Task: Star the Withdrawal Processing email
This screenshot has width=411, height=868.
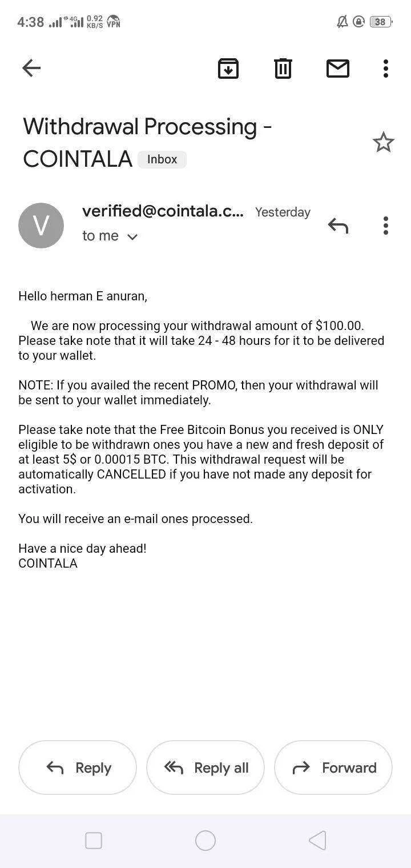Action: pos(384,142)
